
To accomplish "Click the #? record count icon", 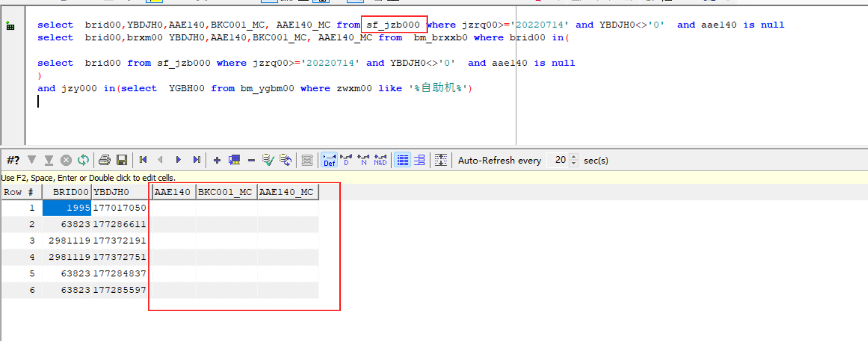I will pos(13,160).
